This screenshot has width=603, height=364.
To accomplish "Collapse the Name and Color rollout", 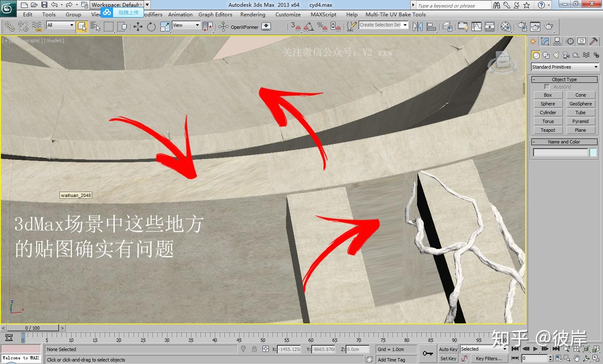I will (x=564, y=142).
